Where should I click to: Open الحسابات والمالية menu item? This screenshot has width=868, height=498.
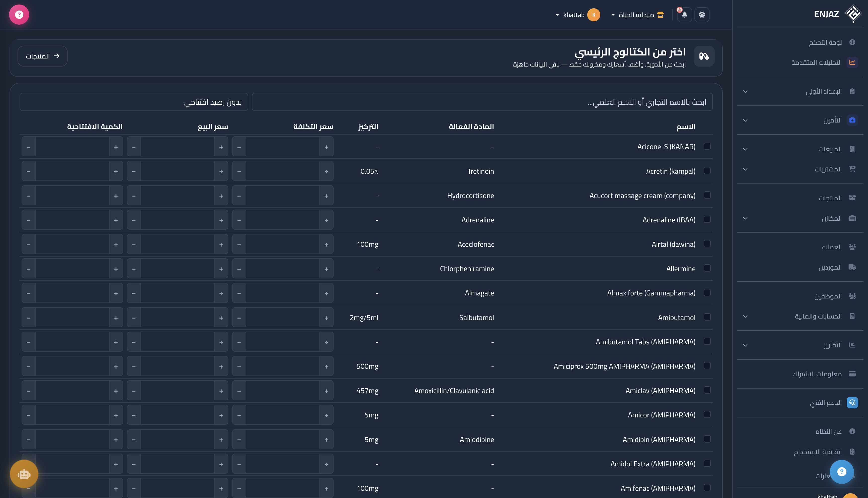tap(800, 316)
